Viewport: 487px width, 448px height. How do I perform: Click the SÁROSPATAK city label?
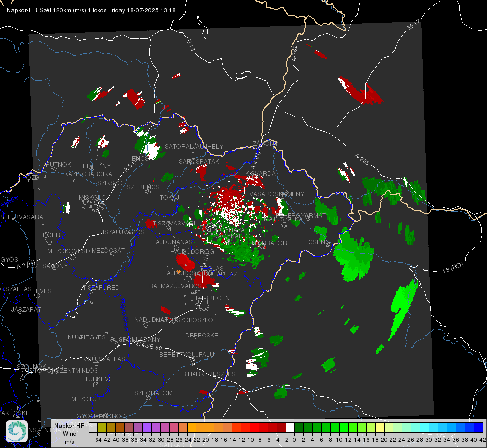(x=199, y=161)
